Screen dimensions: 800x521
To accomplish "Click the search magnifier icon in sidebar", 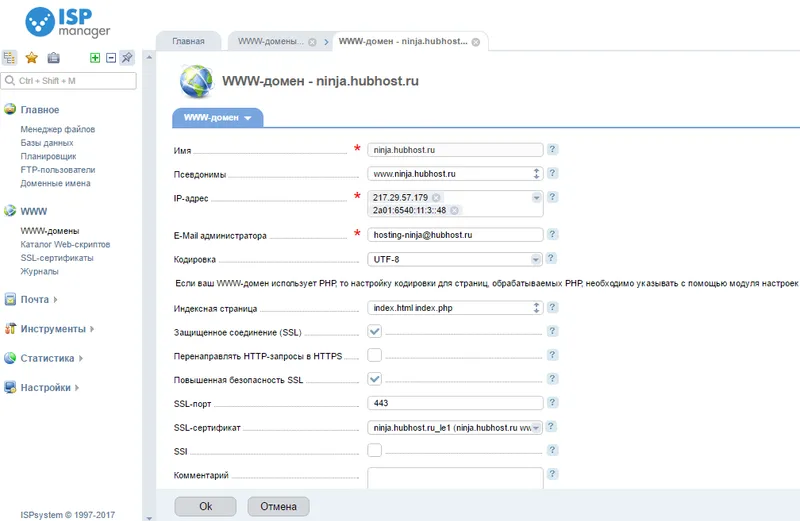I will coord(10,81).
